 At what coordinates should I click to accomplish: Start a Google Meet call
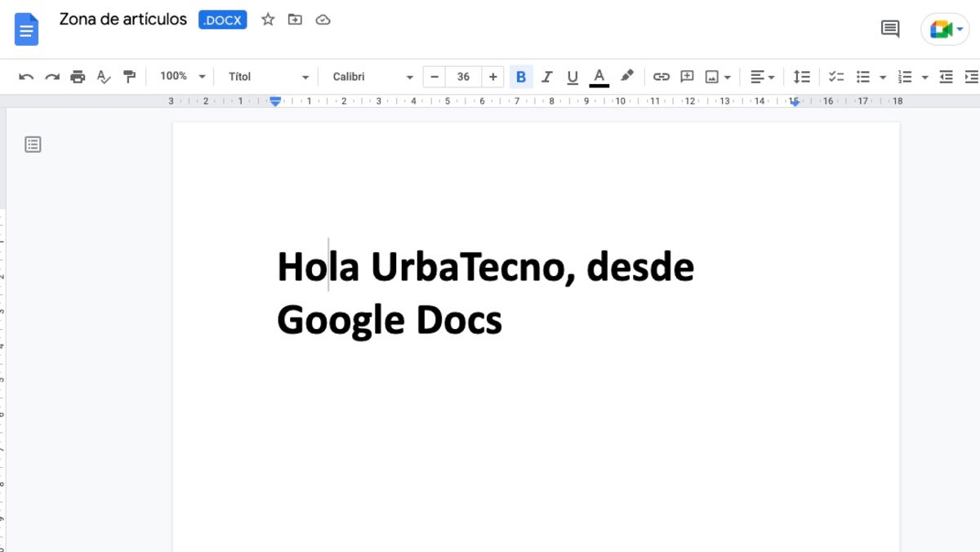pyautogui.click(x=941, y=29)
